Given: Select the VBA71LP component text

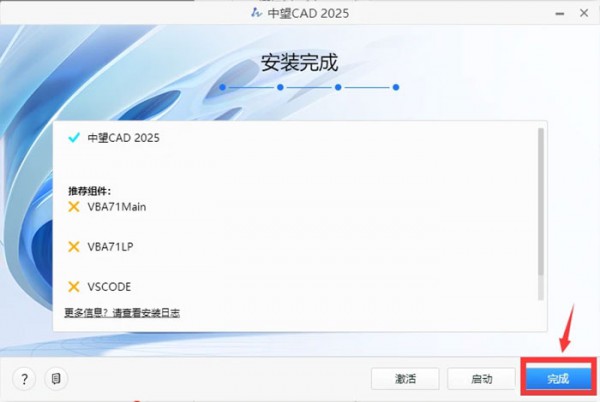Looking at the screenshot, I should pos(110,247).
